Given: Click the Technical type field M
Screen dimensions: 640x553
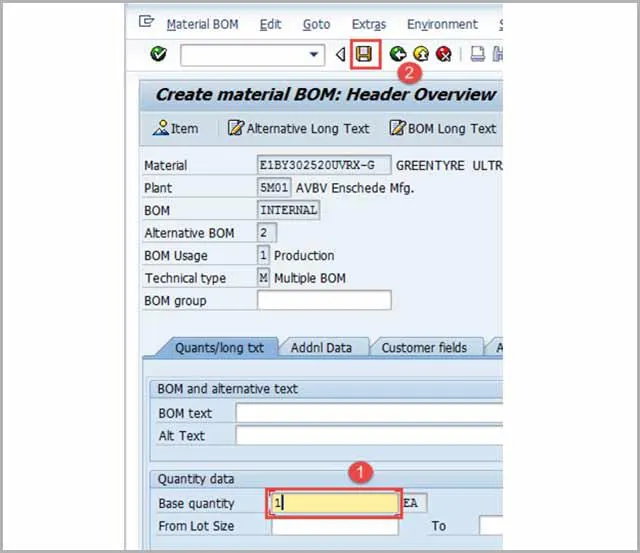Looking at the screenshot, I should (x=263, y=278).
